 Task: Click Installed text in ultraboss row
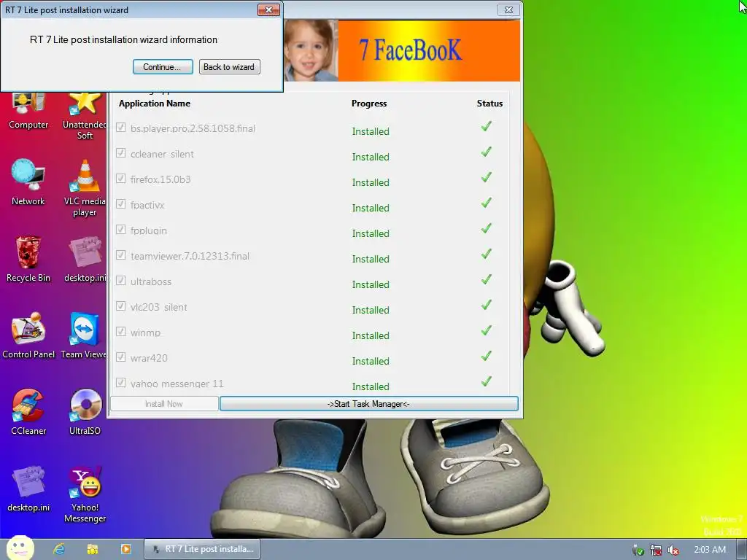click(371, 285)
